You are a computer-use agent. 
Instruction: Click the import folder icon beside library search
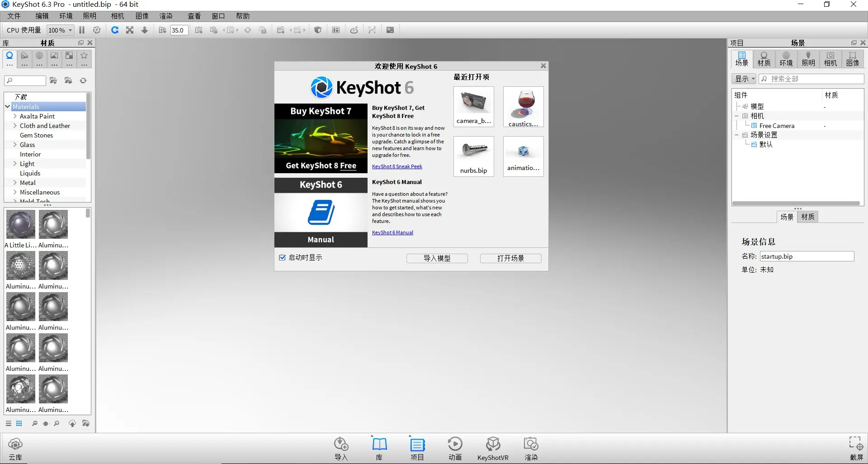pos(68,80)
